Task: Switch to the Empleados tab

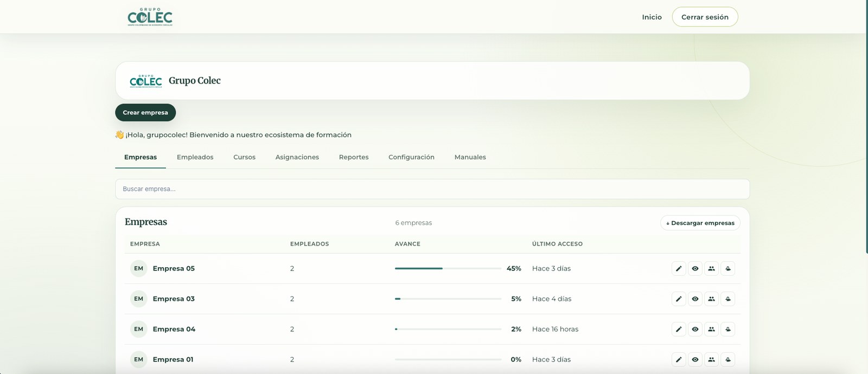Action: click(195, 157)
